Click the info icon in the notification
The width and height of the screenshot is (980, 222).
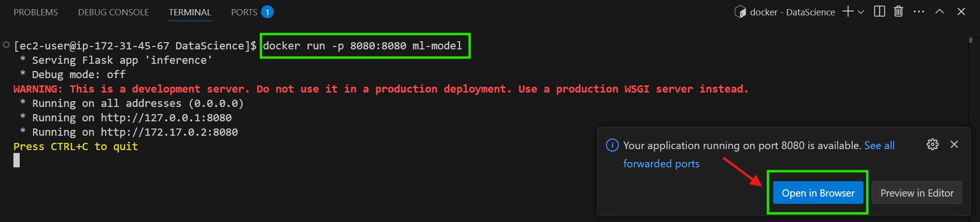612,145
